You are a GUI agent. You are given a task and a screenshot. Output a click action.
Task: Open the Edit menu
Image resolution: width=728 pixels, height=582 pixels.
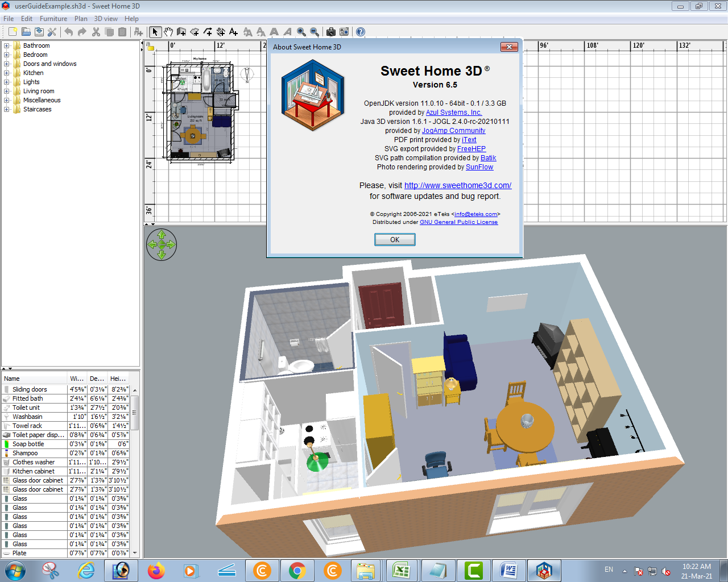[27, 19]
